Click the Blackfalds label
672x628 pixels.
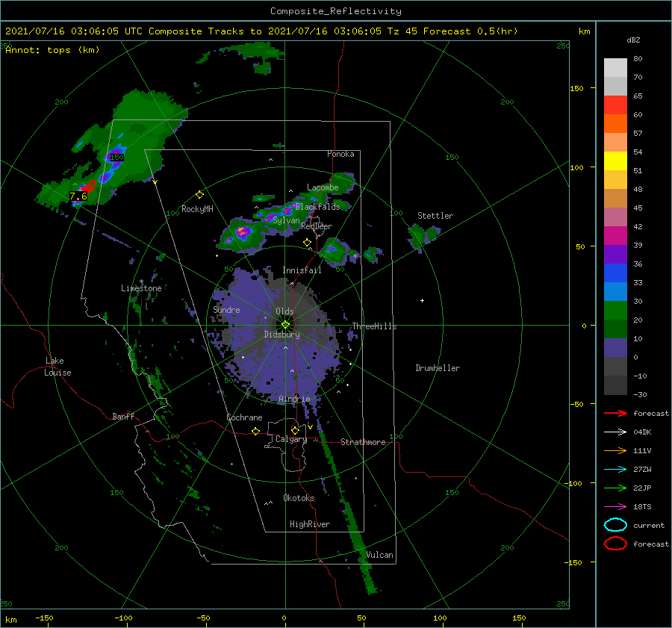coord(317,207)
